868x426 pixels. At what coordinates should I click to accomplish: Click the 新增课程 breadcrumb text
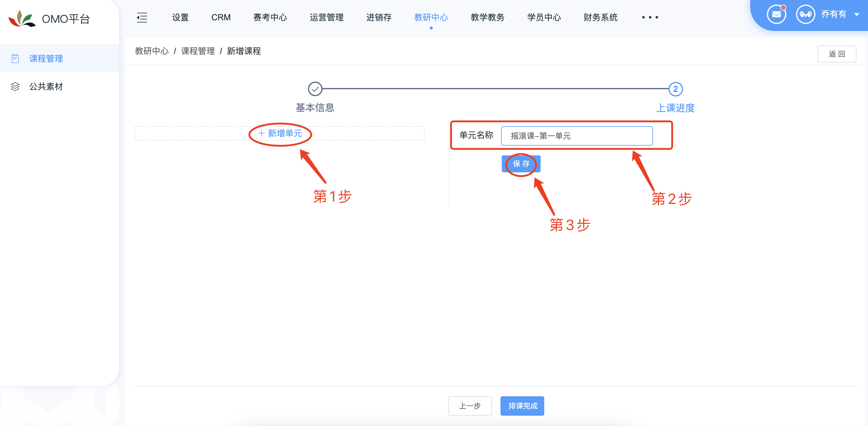[x=244, y=51]
